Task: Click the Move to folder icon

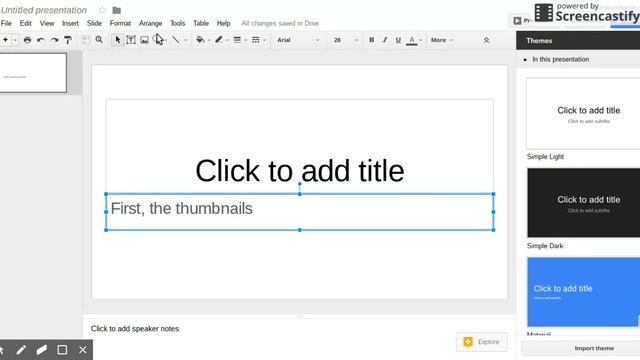Action: 116,10
